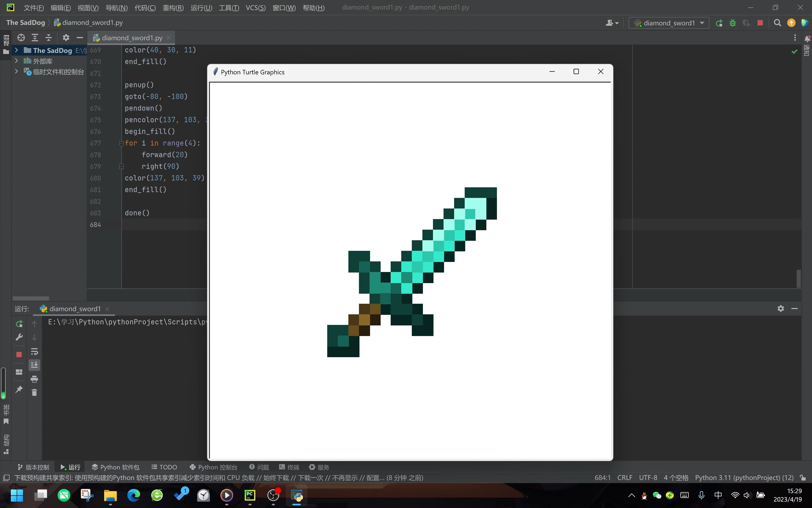Open the 编辑(E) menu
812x508 pixels.
click(x=61, y=7)
